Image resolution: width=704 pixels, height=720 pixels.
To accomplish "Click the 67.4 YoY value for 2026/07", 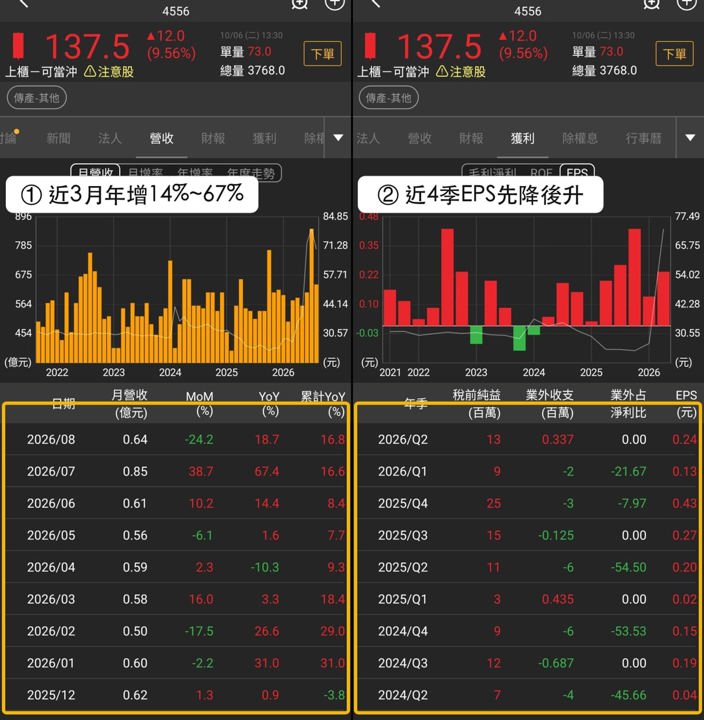I will 266,472.
